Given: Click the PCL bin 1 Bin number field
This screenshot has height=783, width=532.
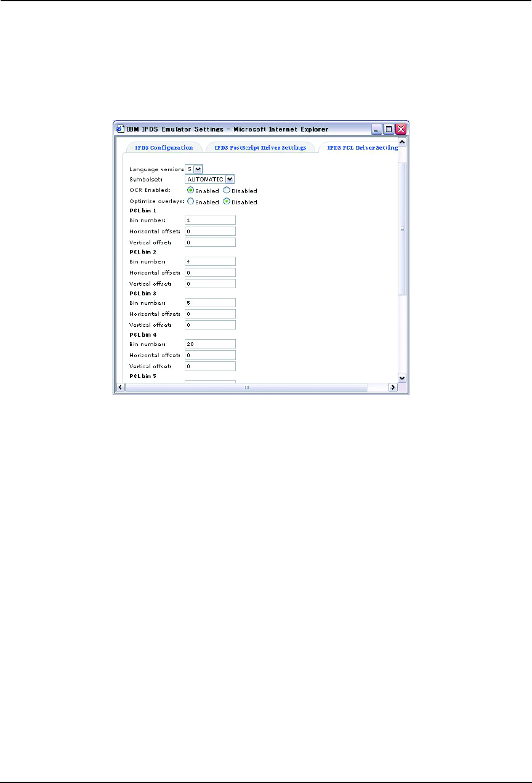Looking at the screenshot, I should 211,220.
